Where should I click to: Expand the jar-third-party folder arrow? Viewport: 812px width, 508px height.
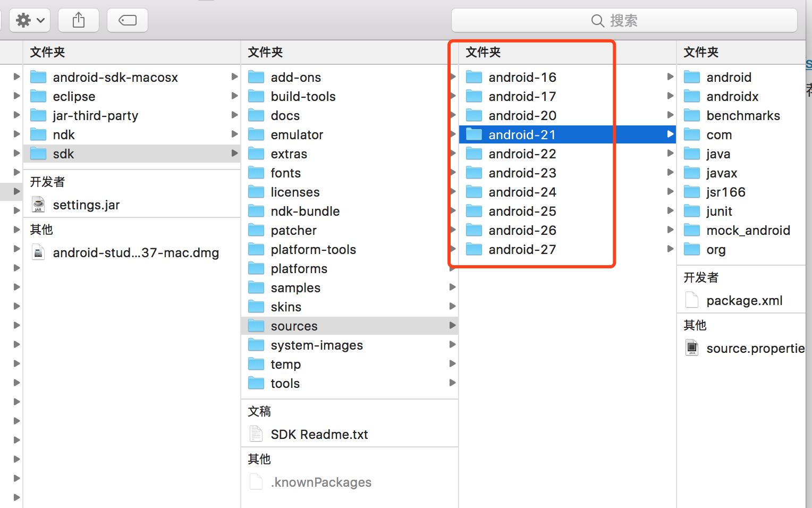point(234,115)
